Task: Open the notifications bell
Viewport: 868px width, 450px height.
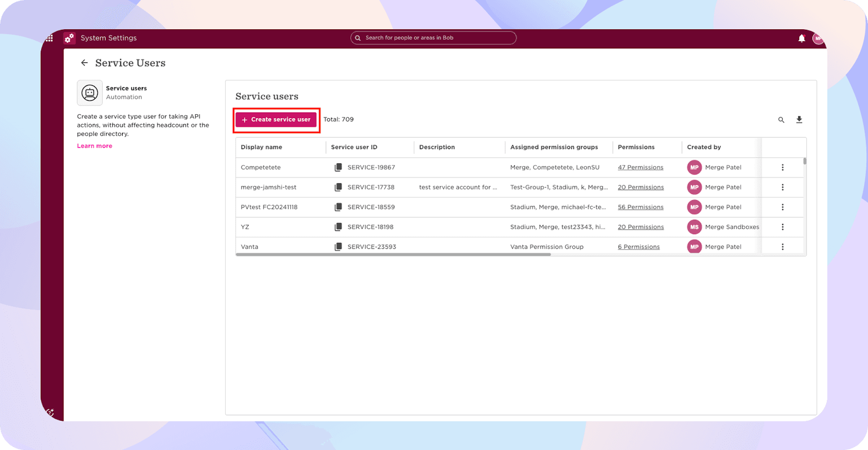Action: click(802, 38)
